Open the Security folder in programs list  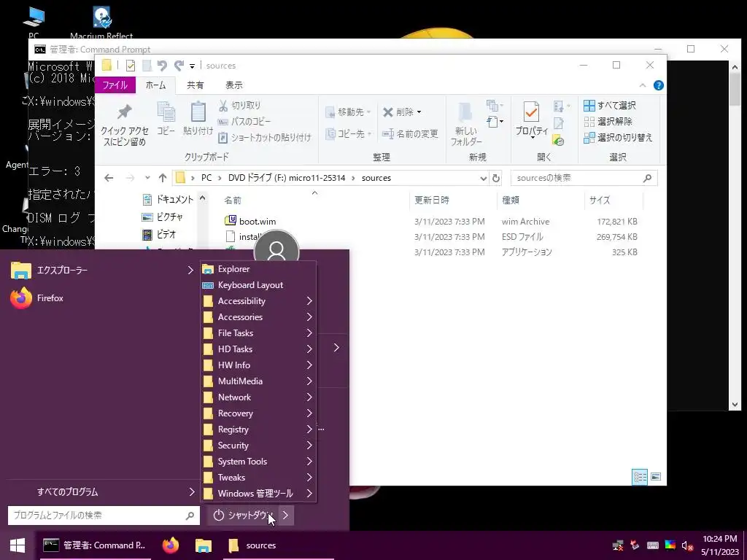pos(258,446)
